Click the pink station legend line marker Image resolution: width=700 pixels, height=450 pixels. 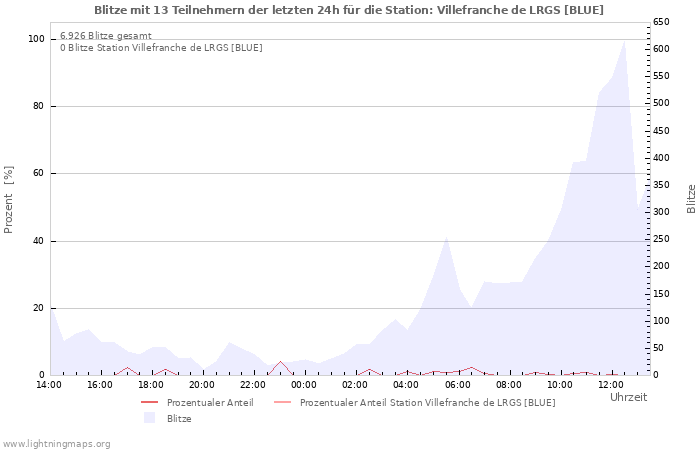click(x=284, y=402)
